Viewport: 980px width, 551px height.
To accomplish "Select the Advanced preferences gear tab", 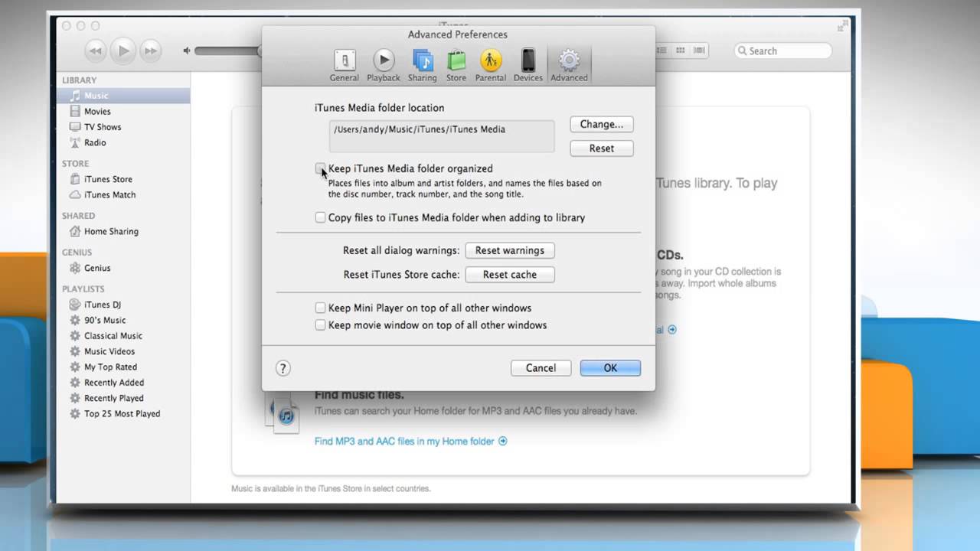I will click(x=569, y=65).
